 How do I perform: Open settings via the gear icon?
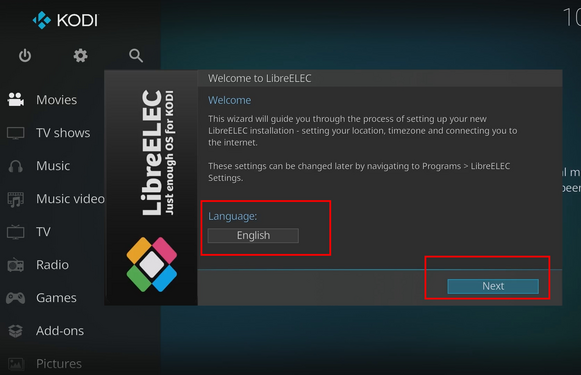(80, 56)
